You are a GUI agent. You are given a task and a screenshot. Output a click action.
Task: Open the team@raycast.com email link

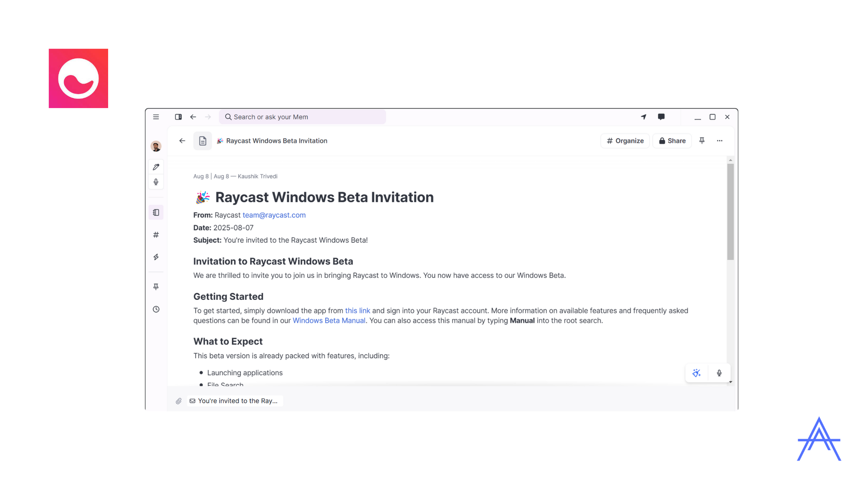coord(274,215)
